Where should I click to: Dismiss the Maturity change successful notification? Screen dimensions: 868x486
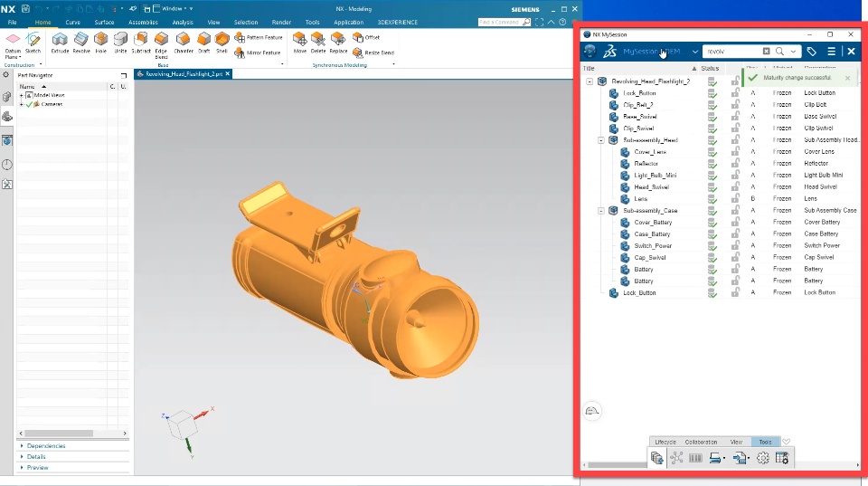click(847, 78)
